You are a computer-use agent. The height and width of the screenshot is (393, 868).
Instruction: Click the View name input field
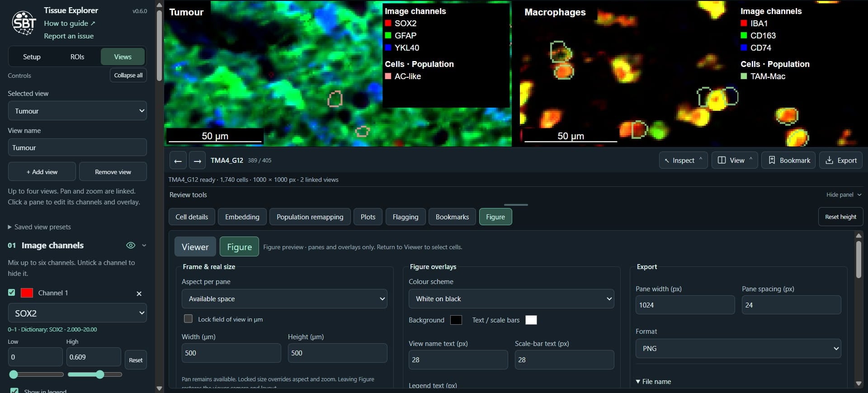point(77,147)
